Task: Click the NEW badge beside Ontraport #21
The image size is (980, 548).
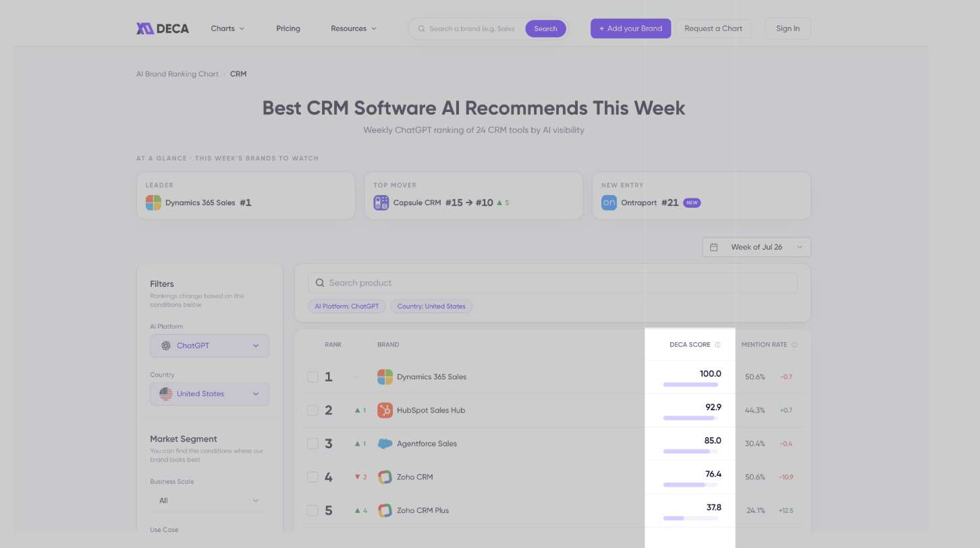Action: 692,202
